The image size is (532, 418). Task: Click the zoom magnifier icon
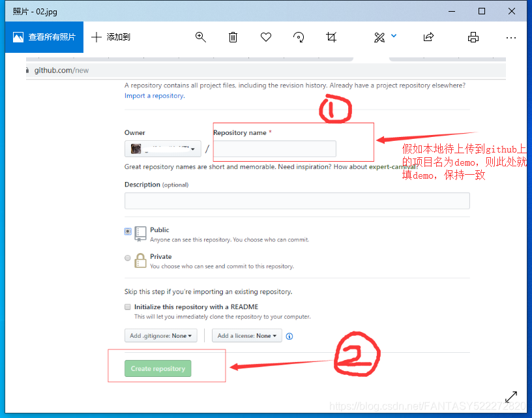pyautogui.click(x=201, y=37)
